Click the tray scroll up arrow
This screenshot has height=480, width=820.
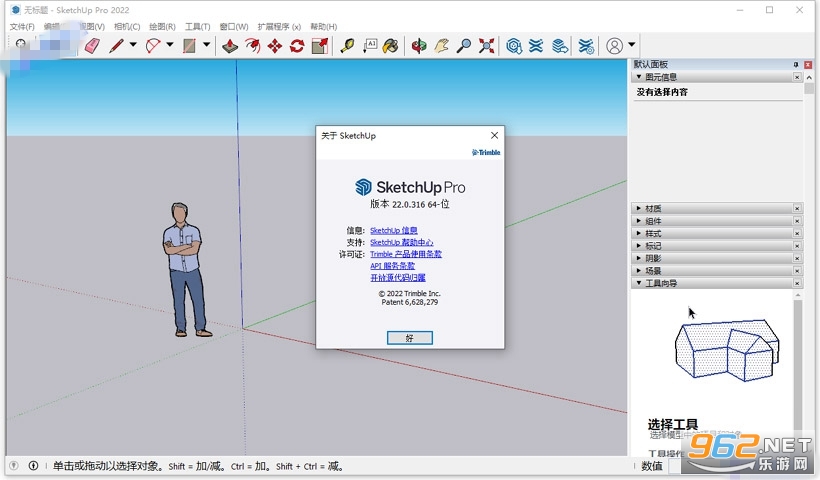pyautogui.click(x=809, y=77)
